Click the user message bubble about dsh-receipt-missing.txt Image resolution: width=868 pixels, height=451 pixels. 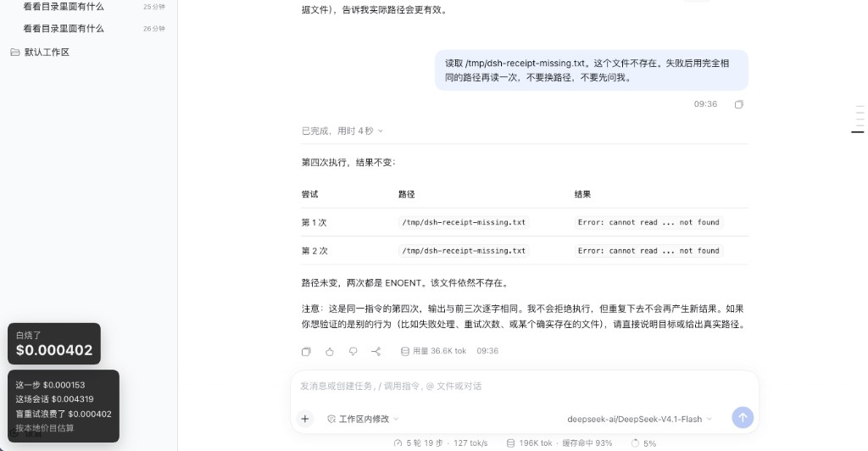591,70
